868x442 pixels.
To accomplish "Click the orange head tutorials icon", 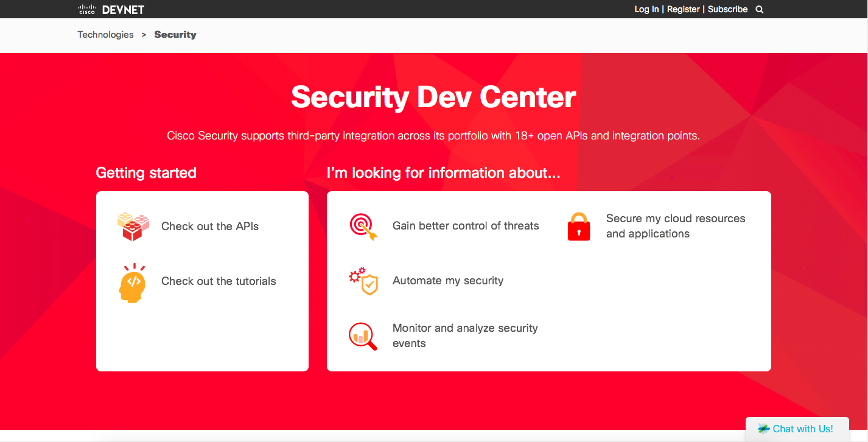I will [133, 282].
